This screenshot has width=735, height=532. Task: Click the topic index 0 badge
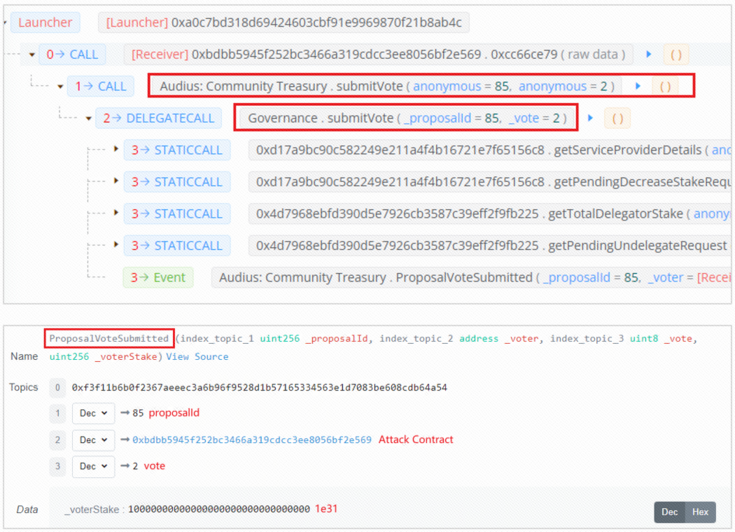pos(58,388)
